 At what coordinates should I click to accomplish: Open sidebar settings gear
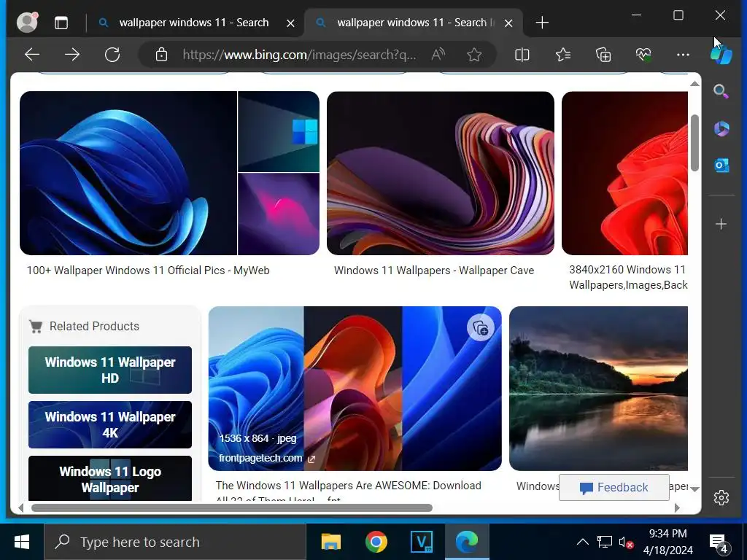[x=721, y=497]
